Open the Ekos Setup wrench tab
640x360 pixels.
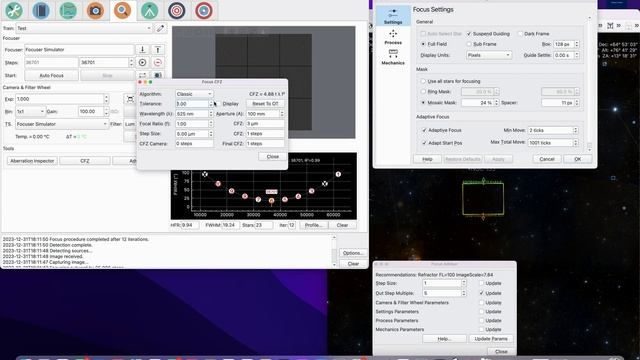(x=14, y=11)
